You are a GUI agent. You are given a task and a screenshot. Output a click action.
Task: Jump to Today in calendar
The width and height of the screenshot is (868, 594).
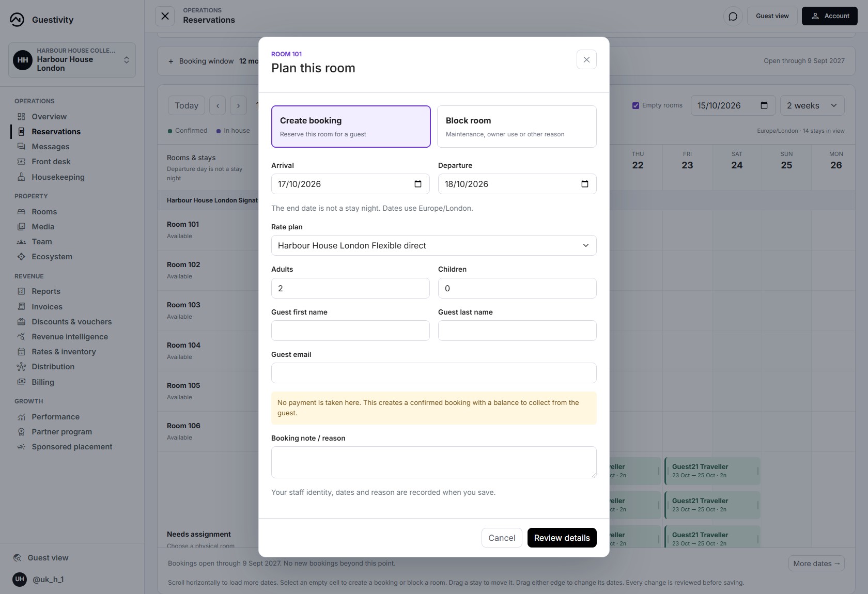pos(187,105)
